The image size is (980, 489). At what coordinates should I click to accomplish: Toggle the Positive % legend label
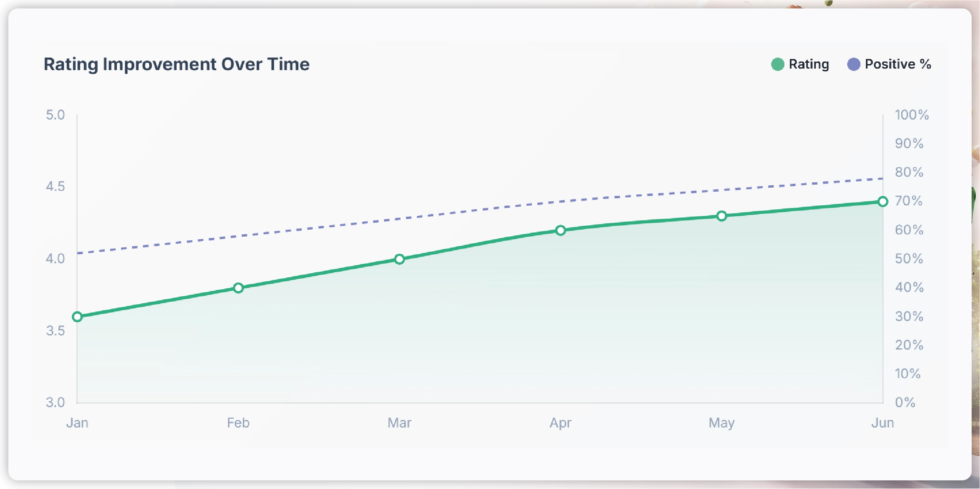[x=898, y=64]
